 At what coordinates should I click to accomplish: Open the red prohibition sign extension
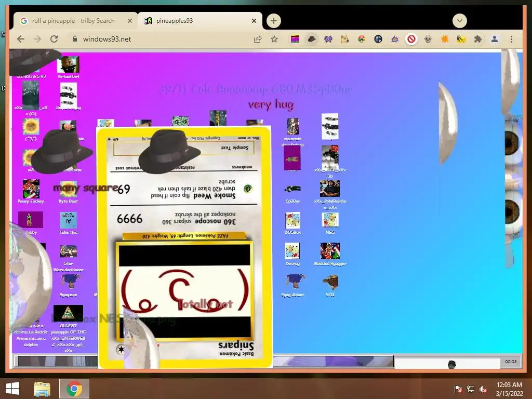411,39
